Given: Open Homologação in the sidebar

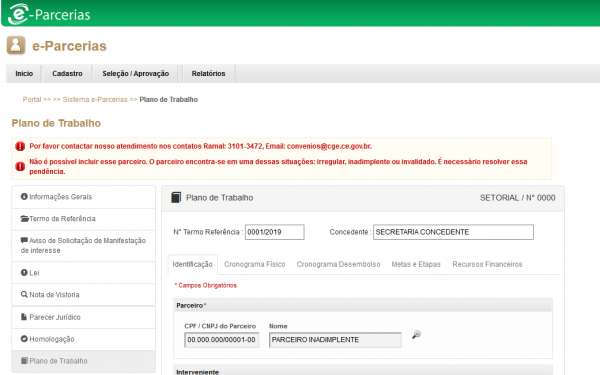Looking at the screenshot, I should [x=84, y=339].
